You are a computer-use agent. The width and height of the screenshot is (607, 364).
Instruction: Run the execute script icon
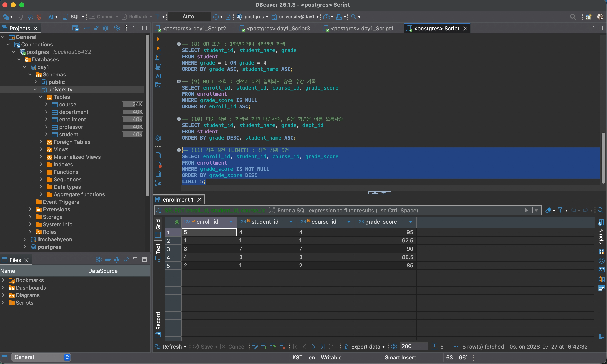[x=158, y=57]
